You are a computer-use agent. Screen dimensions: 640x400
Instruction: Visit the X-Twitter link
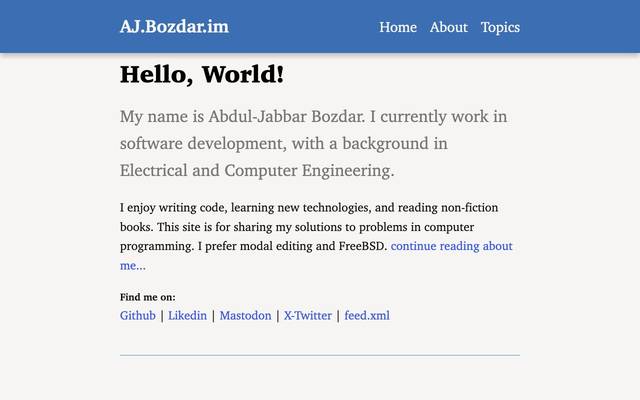click(308, 316)
